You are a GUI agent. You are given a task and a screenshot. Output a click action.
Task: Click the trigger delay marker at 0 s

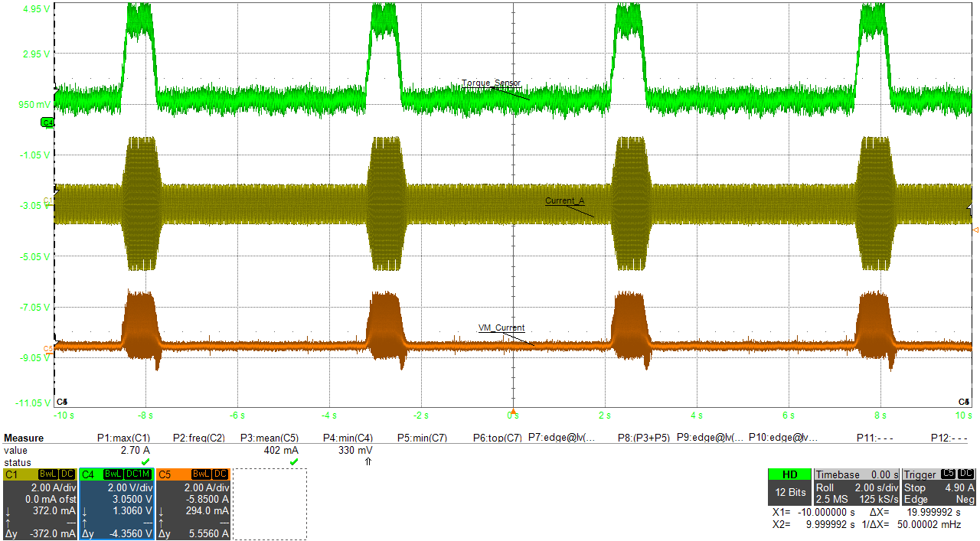[x=513, y=411]
